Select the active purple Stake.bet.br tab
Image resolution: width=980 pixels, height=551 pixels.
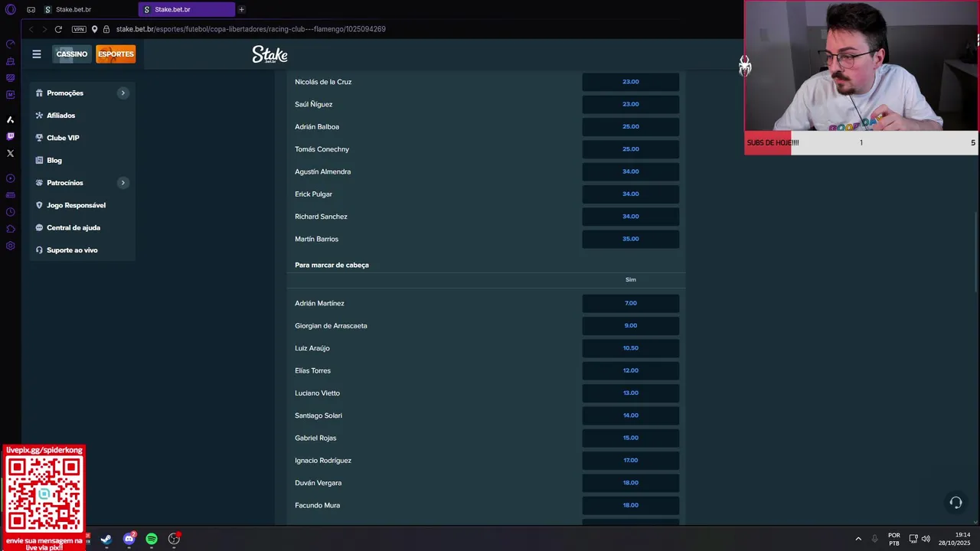pyautogui.click(x=187, y=9)
